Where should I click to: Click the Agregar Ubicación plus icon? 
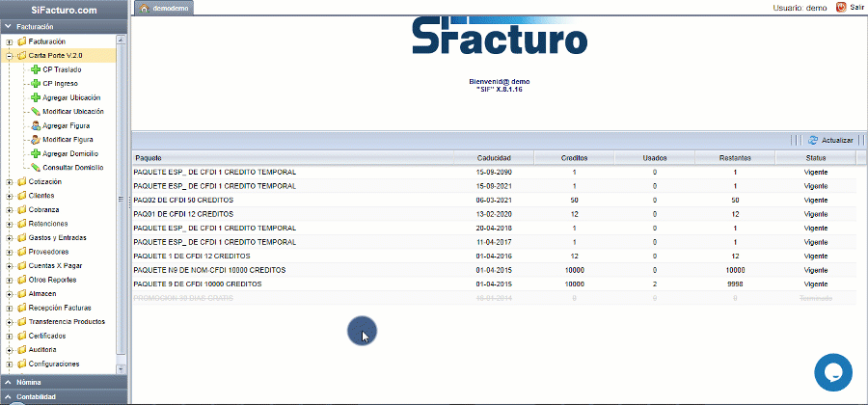coord(36,97)
